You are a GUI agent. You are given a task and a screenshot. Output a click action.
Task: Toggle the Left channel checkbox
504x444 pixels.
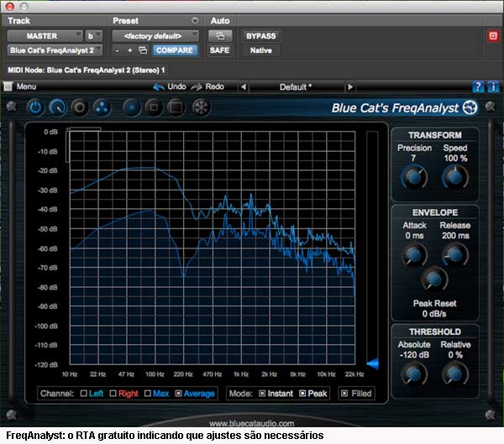[83, 394]
